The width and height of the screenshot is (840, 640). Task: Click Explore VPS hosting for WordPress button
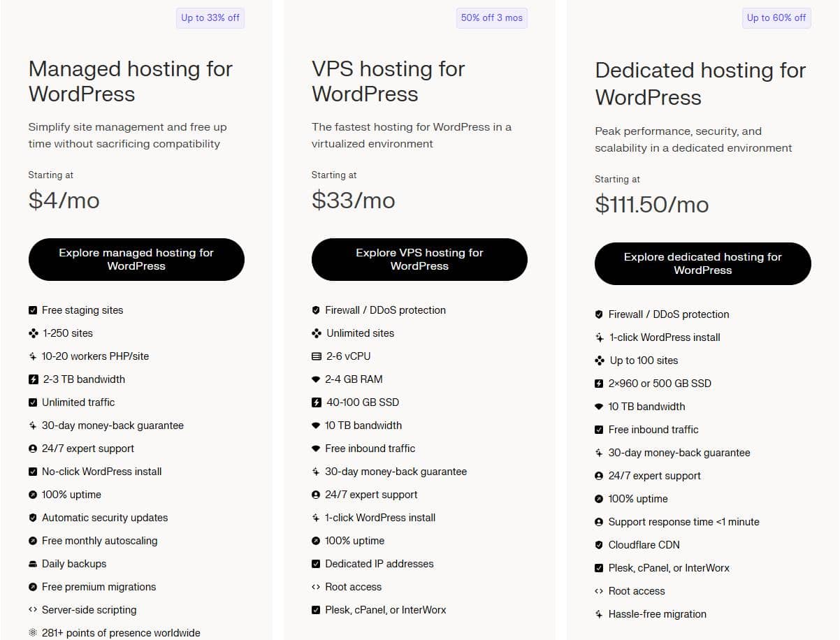pos(419,259)
